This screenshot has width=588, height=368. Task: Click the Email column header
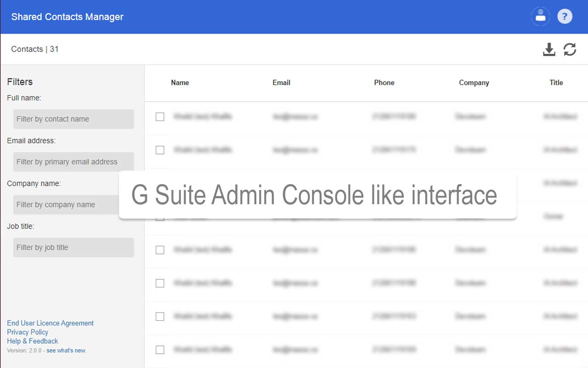tap(282, 83)
